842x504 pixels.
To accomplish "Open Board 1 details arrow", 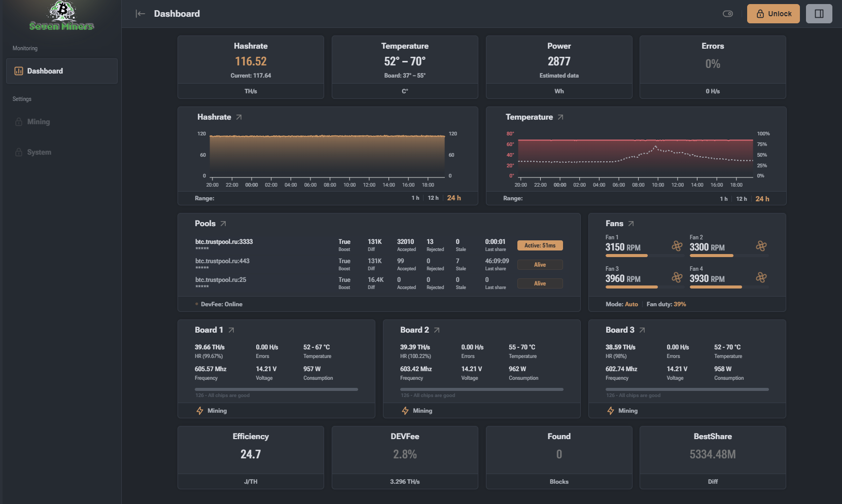I will coord(231,330).
